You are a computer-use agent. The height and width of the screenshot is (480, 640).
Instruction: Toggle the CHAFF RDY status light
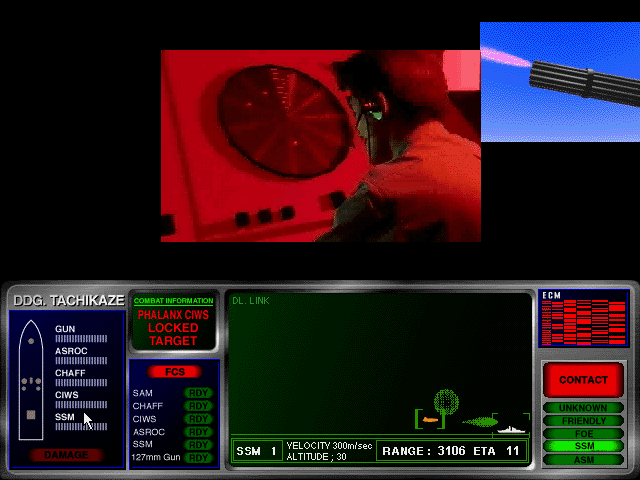199,406
